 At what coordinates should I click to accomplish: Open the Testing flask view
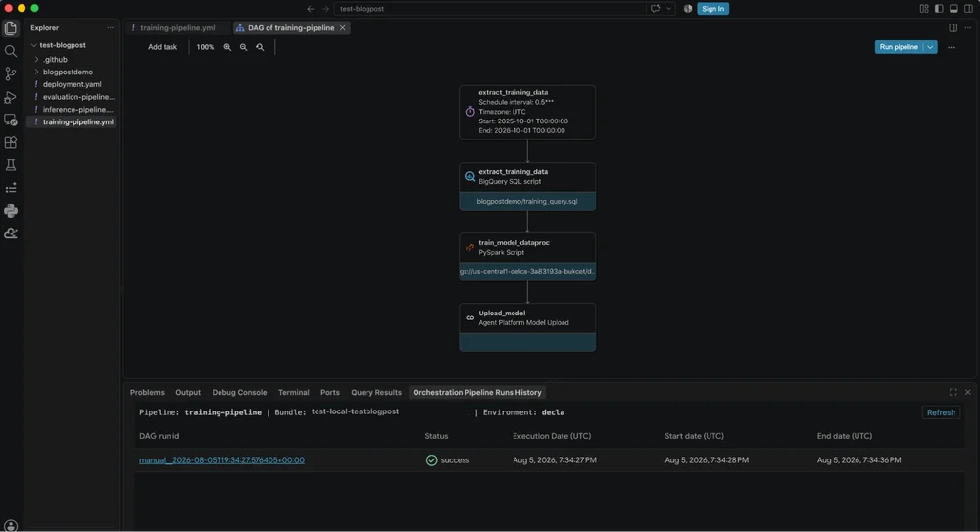tap(11, 165)
